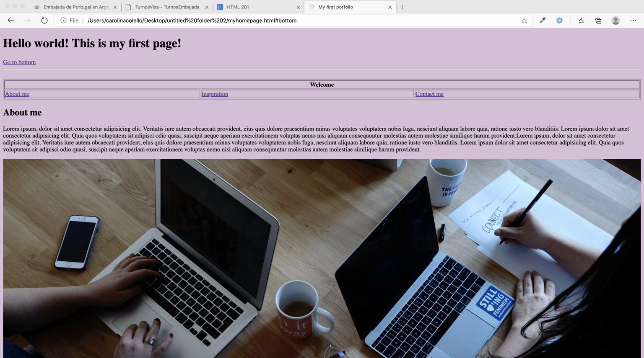Image resolution: width=644 pixels, height=358 pixels.
Task: Close the TurnosVisa tab
Action: (207, 7)
